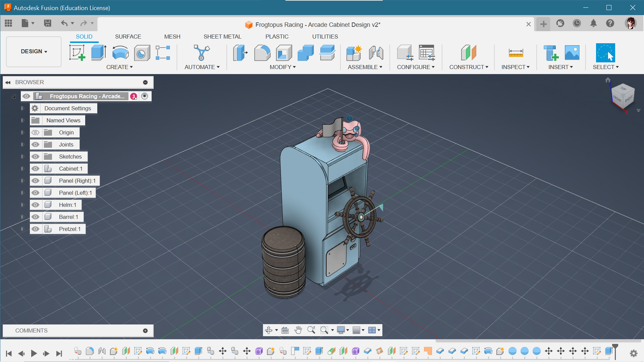Image resolution: width=644 pixels, height=362 pixels.
Task: Expand the Sketches folder node
Action: 22,157
